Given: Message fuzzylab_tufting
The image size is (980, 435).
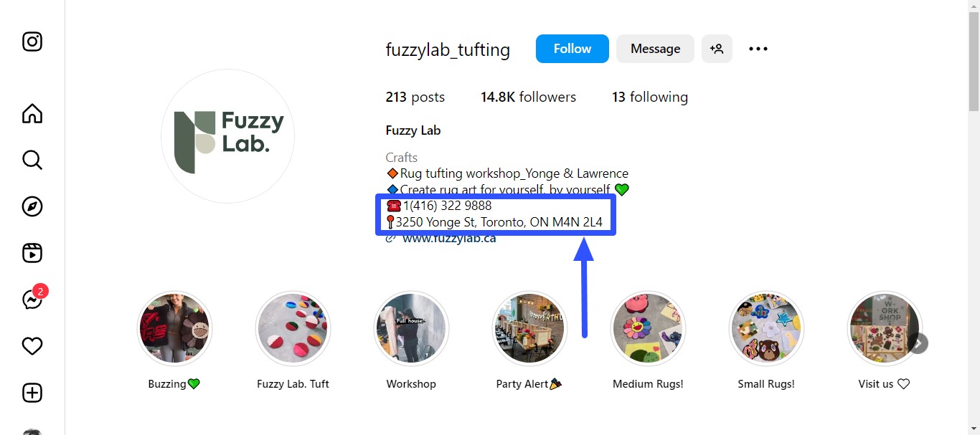Looking at the screenshot, I should click(x=654, y=48).
